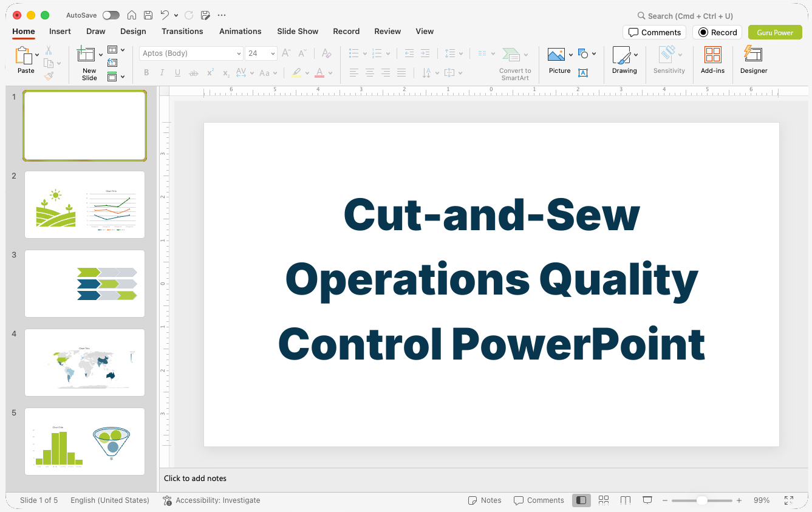Decrease the list indent level
Screen dimensions: 812x512
[409, 53]
